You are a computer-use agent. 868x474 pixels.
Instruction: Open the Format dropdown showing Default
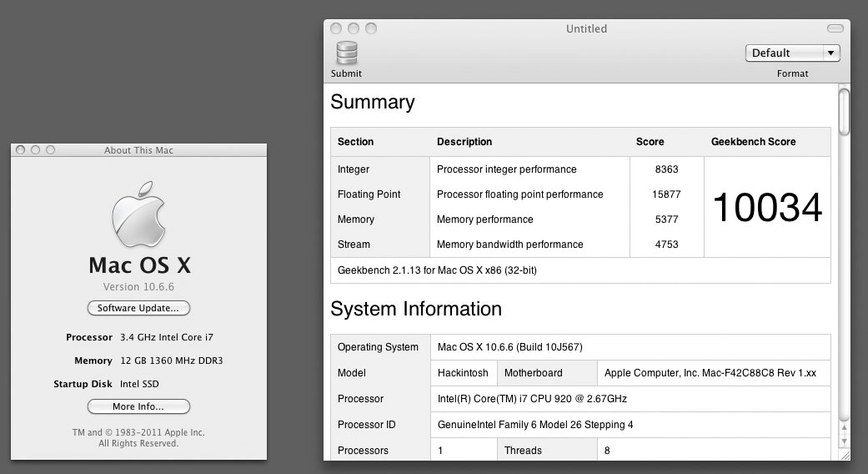791,53
